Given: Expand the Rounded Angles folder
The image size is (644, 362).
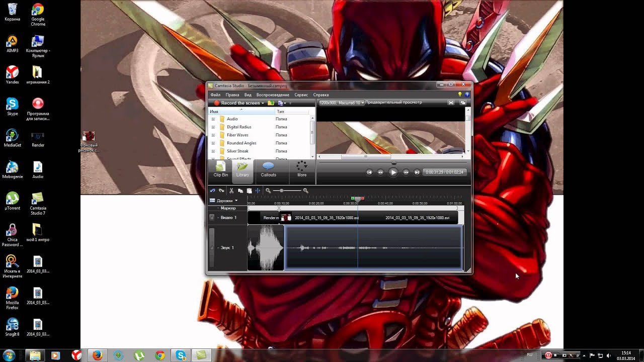Looking at the screenshot, I should click(x=213, y=143).
